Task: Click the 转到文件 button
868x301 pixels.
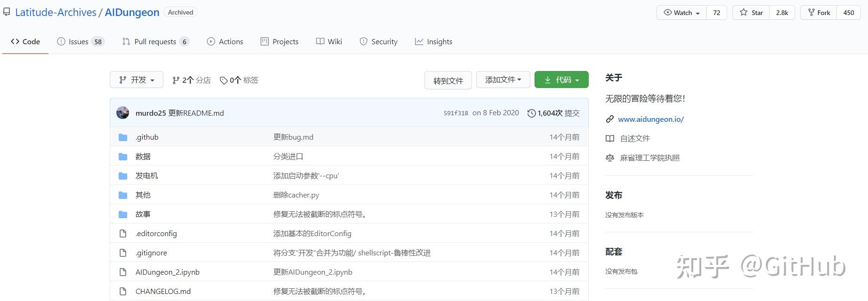Action: (448, 80)
